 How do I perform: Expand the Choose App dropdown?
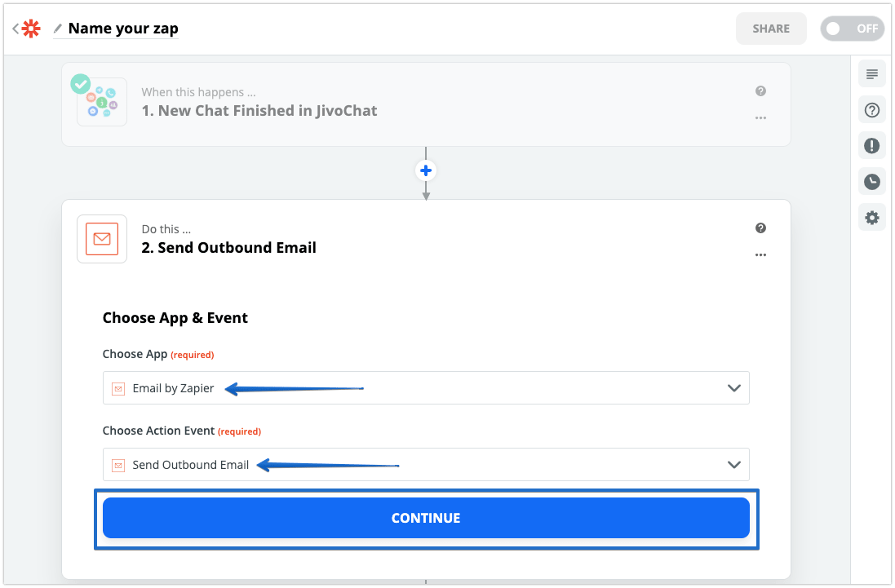coord(426,388)
